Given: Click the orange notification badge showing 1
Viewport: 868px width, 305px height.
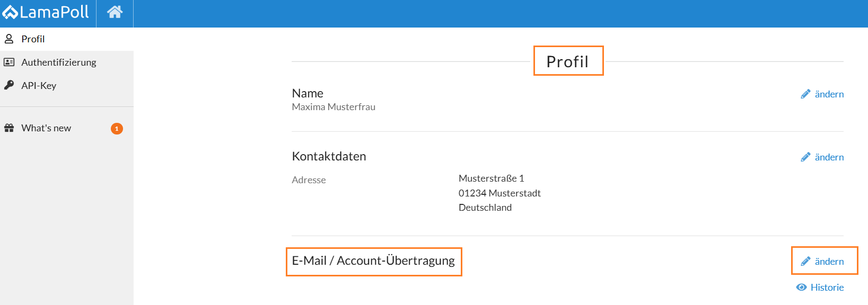Looking at the screenshot, I should (x=117, y=129).
